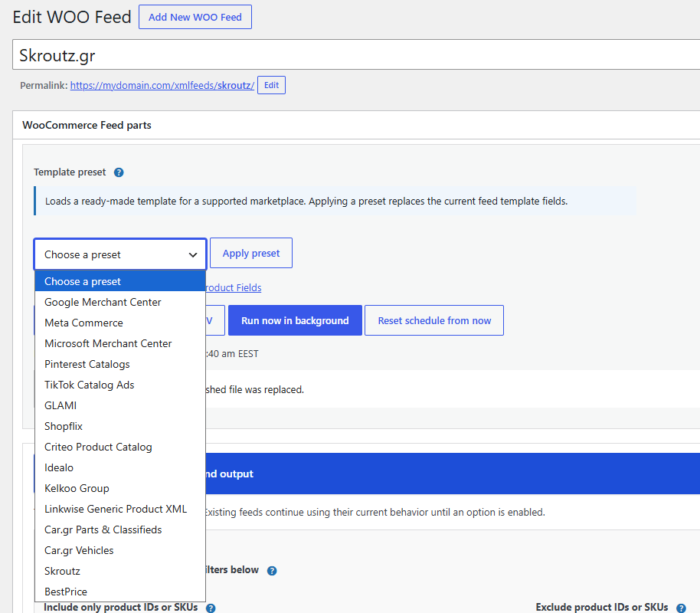Choose Idealo preset option
This screenshot has width=700, height=613.
coord(120,467)
